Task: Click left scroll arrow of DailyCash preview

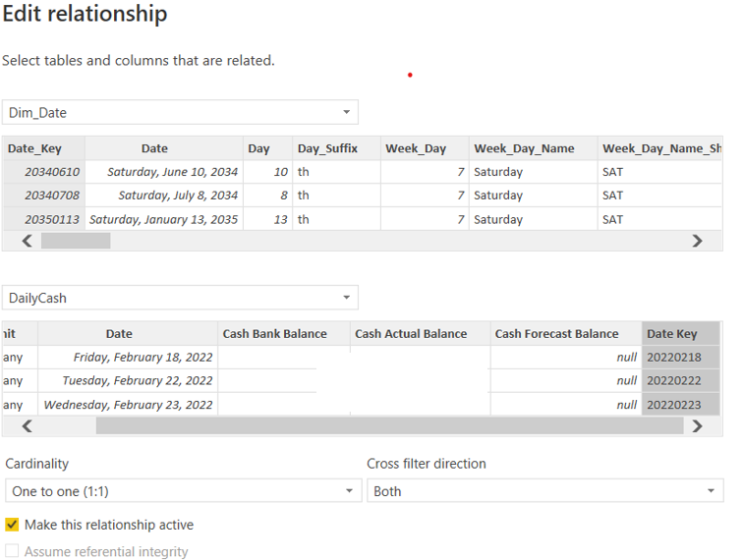Action: tap(27, 426)
